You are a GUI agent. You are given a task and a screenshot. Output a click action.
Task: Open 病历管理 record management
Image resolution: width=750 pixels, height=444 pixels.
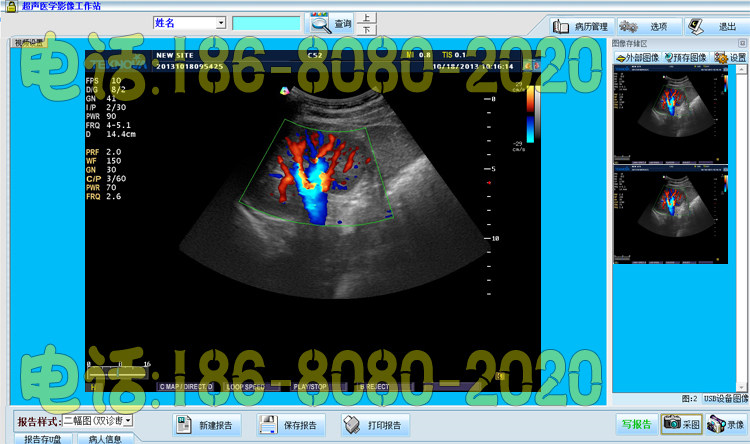[581, 26]
